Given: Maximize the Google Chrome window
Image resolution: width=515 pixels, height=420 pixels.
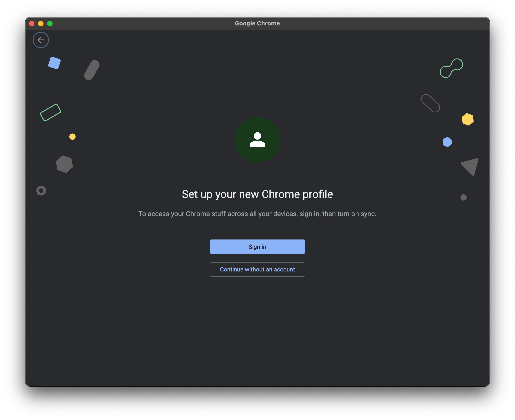Looking at the screenshot, I should pos(50,23).
